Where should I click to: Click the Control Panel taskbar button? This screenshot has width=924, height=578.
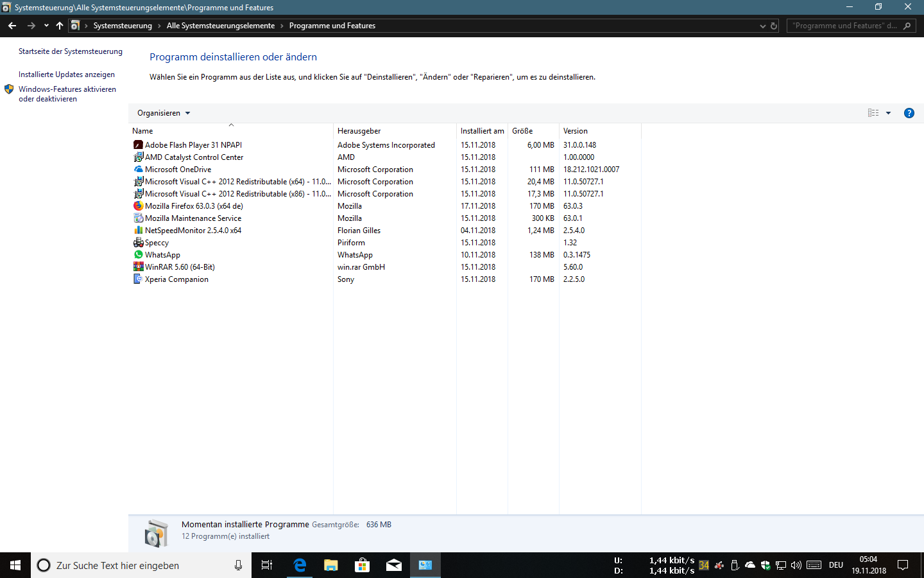pos(425,565)
